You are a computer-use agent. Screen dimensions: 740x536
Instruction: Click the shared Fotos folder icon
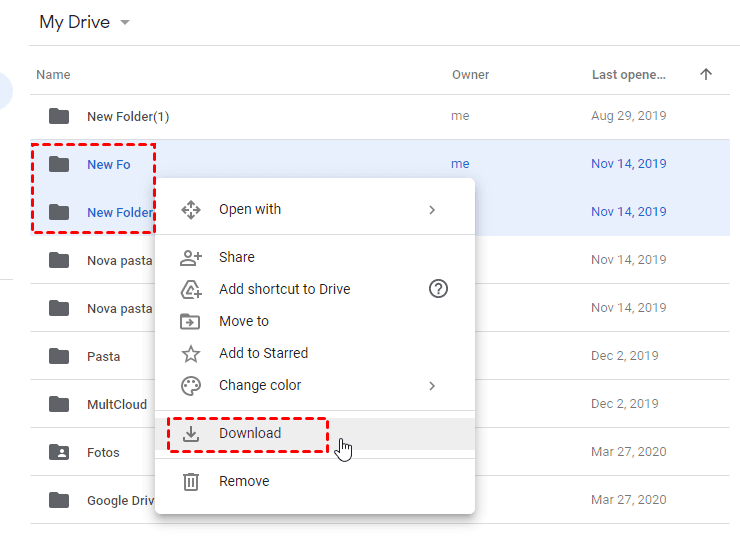click(x=59, y=452)
